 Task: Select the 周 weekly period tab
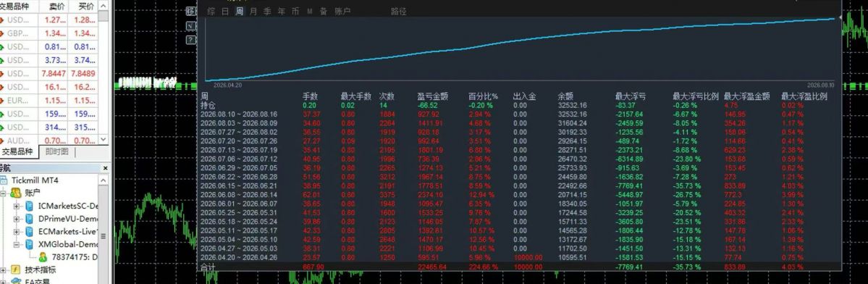[x=239, y=11]
